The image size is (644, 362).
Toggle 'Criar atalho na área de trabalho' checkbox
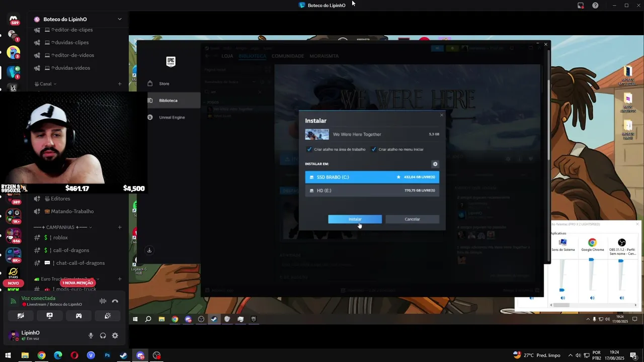309,149
